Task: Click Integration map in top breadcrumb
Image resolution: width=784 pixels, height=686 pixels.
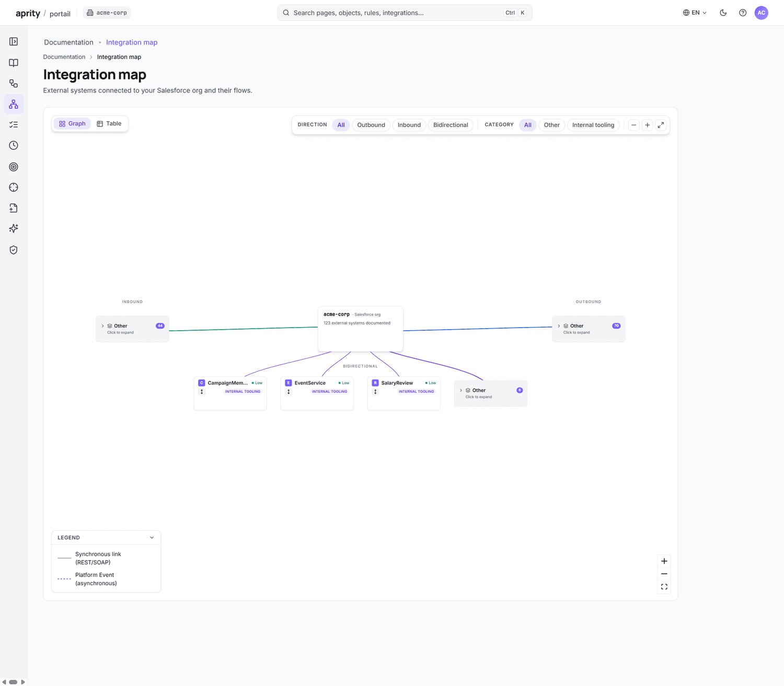Action: point(132,42)
